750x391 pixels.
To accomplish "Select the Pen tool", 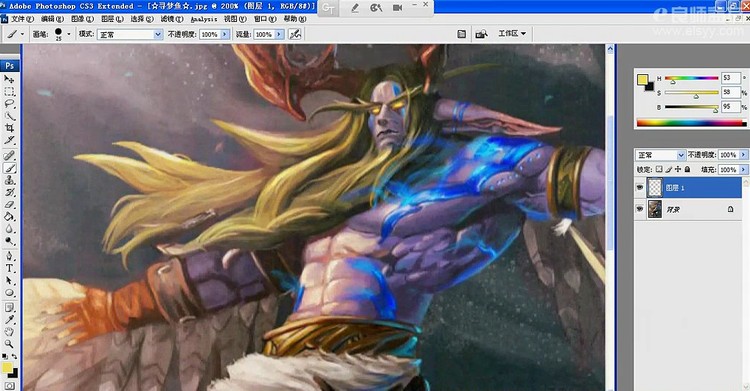I will [x=9, y=257].
